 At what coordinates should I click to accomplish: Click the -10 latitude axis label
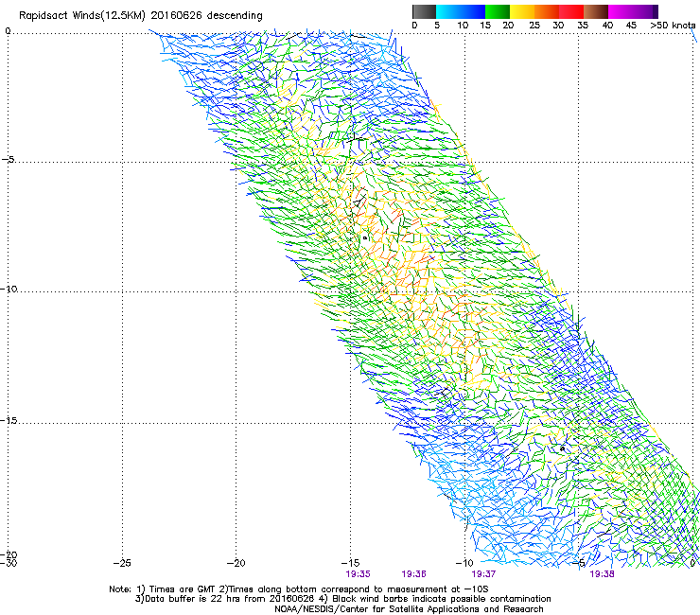(9, 289)
